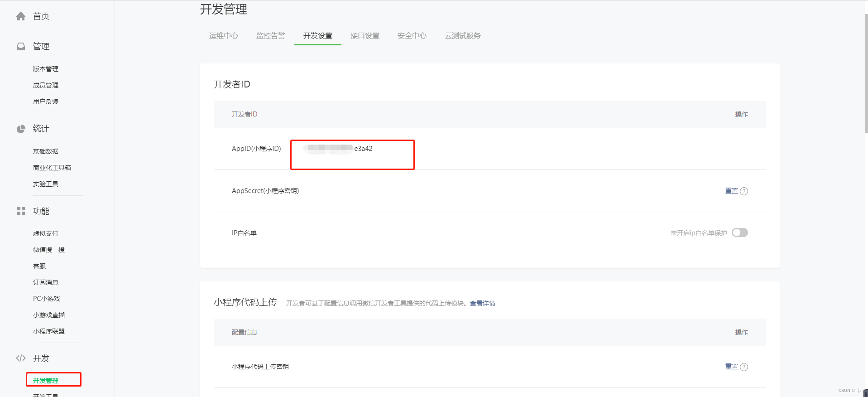The image size is (868, 397).
Task: Click 重置 link for 小程序代码上传密钥
Action: coord(732,367)
